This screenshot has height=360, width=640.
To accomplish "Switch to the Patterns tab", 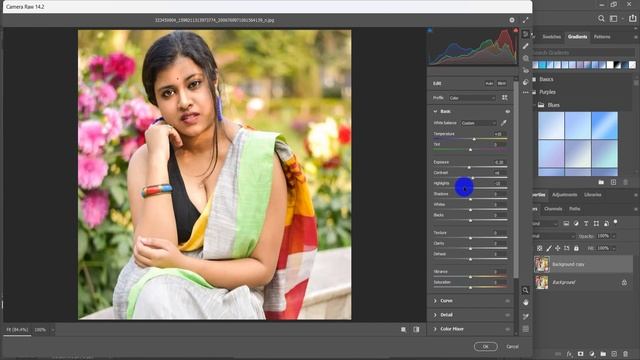I will click(602, 37).
